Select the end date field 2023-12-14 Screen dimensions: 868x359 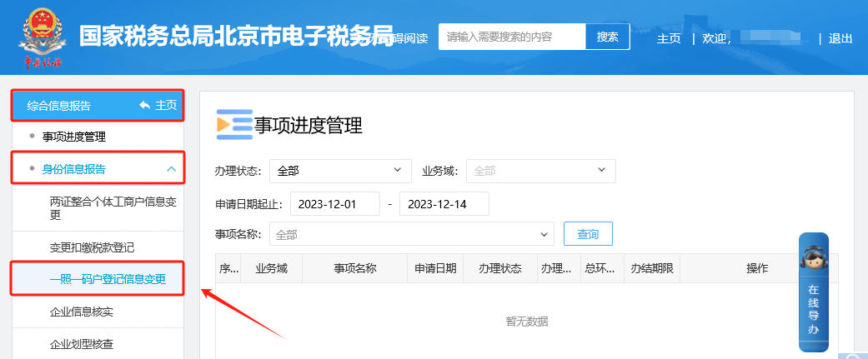[444, 203]
